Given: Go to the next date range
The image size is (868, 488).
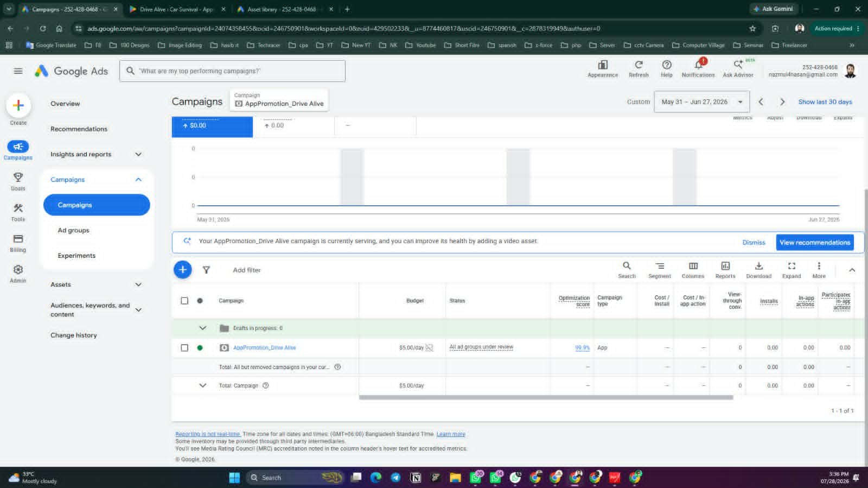Looking at the screenshot, I should click(x=782, y=102).
